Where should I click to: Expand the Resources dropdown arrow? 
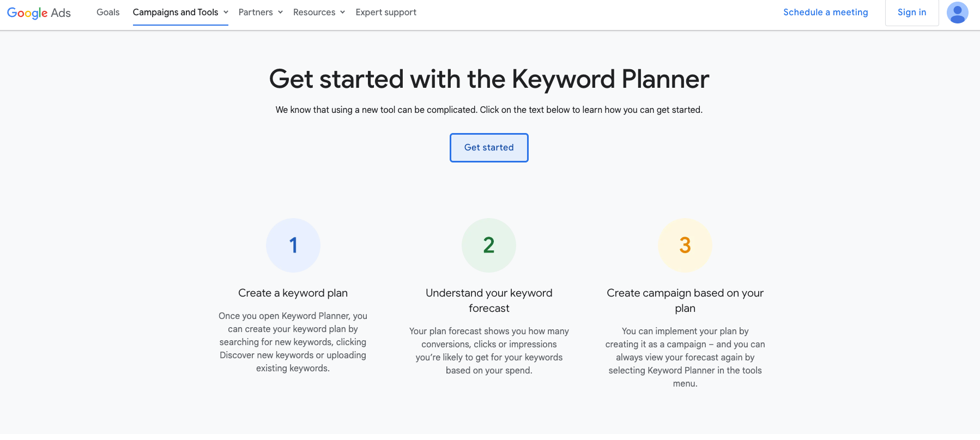click(x=343, y=12)
